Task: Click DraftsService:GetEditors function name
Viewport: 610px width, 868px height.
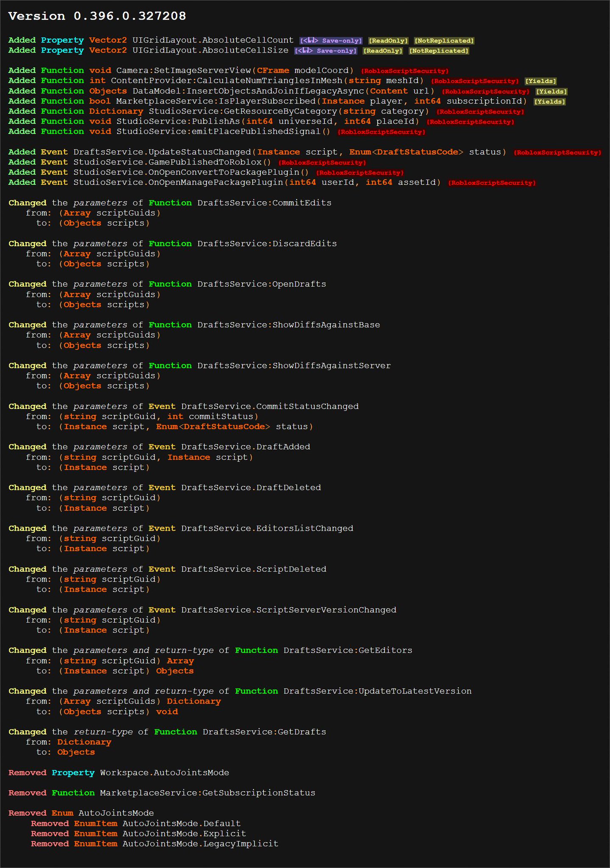Action: click(348, 651)
